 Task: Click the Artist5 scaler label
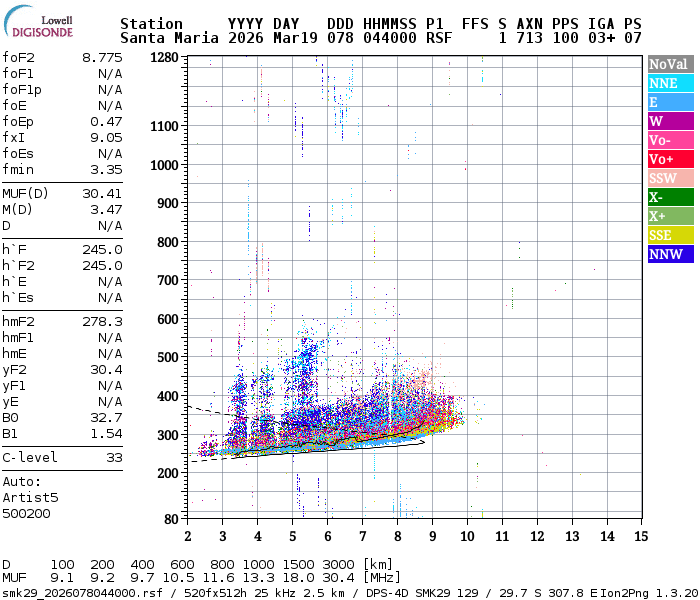tap(30, 498)
